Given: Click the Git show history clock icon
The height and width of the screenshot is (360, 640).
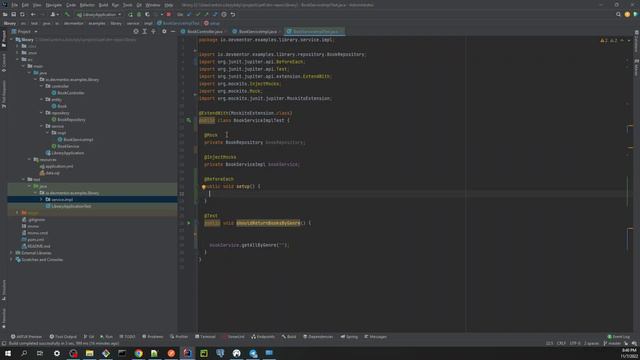Looking at the screenshot, I should pos(224,14).
